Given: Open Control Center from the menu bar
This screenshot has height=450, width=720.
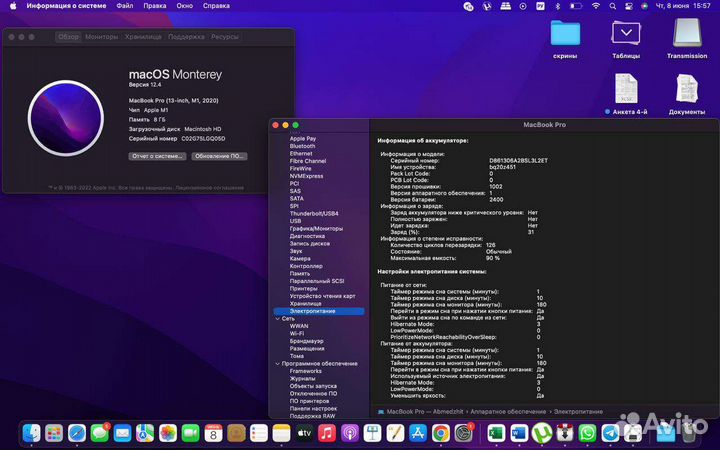Looking at the screenshot, I should pos(629,6).
